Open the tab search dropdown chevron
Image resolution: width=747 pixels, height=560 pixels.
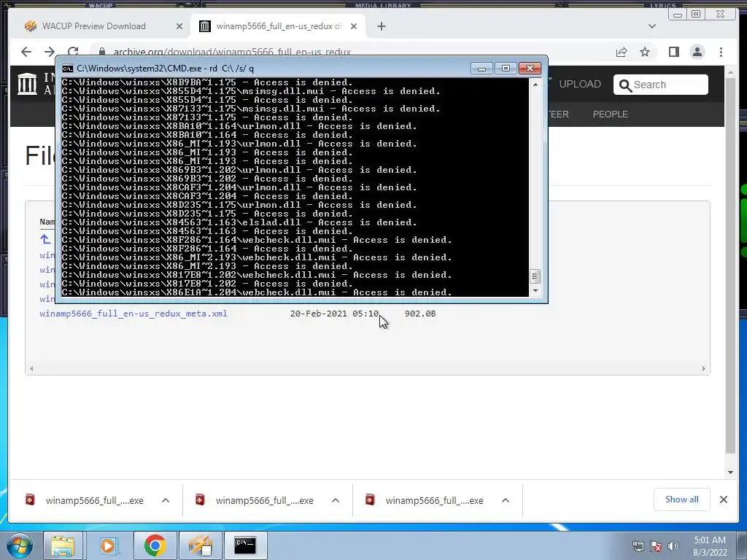652,26
